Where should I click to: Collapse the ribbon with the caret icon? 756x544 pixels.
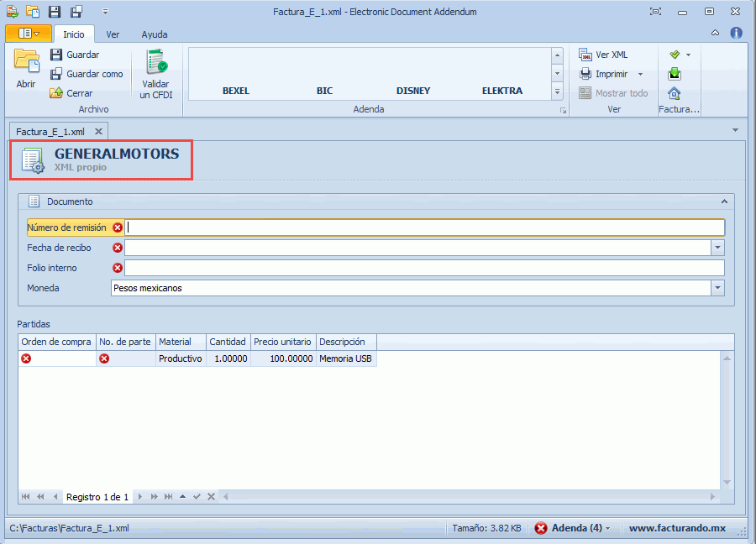715,33
